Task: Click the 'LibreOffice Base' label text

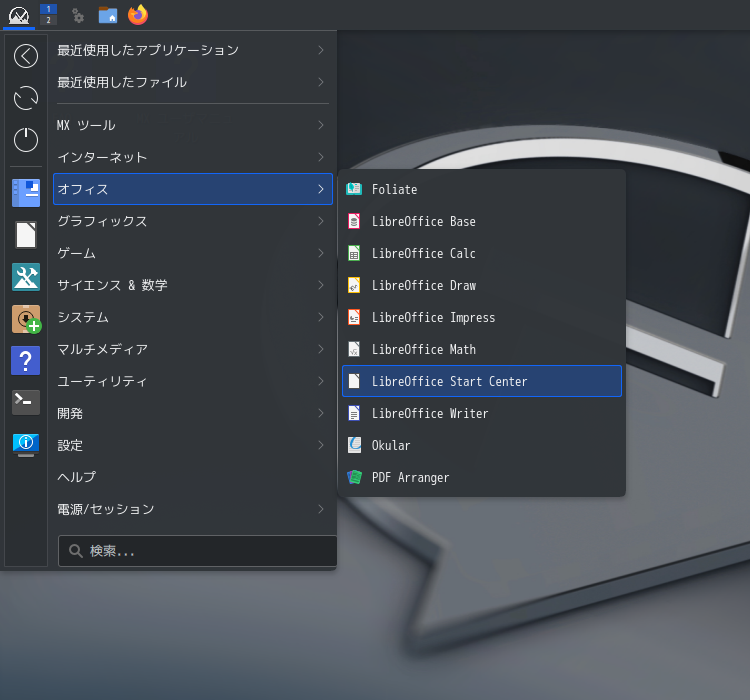Action: [423, 222]
